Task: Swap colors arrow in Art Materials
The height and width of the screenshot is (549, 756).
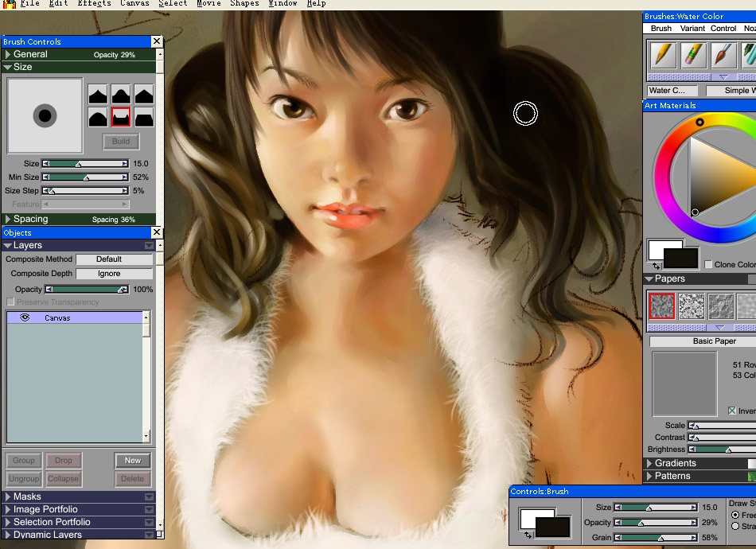Action: (x=656, y=266)
